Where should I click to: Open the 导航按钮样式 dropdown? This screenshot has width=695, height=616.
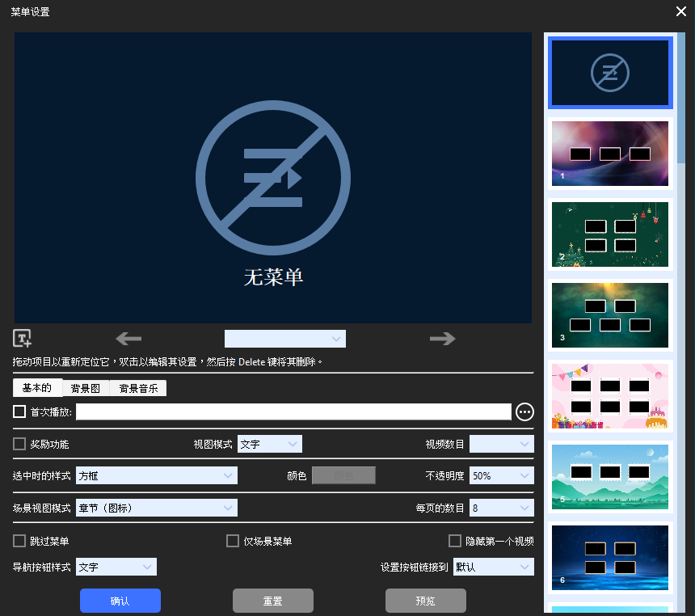click(116, 567)
